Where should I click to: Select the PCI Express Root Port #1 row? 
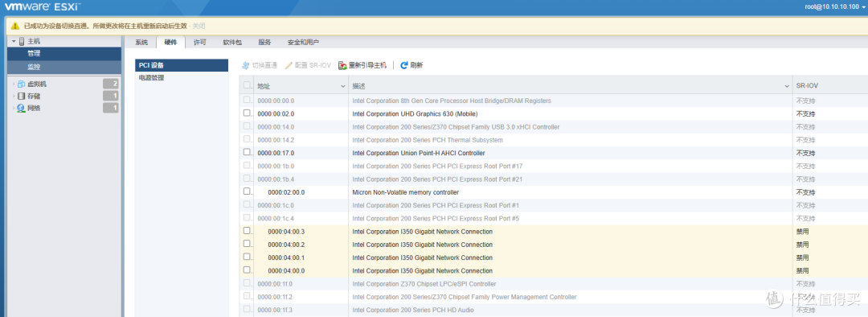[x=554, y=205]
